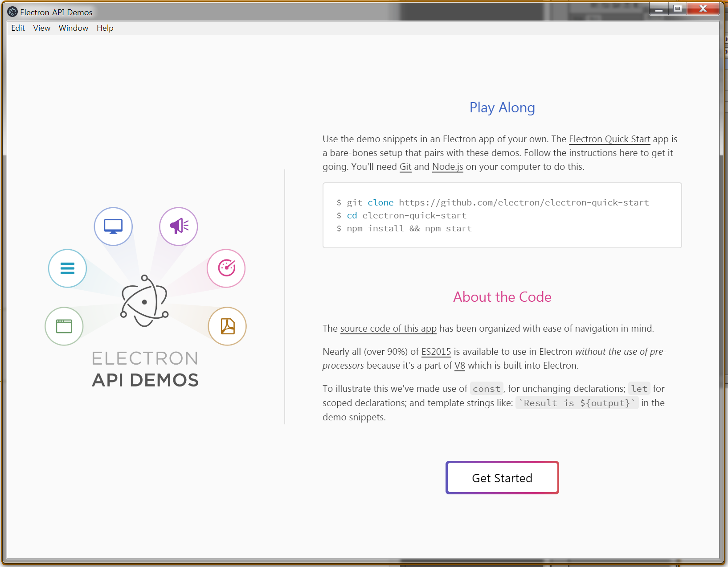Click the central Electron atom logo
Image resolution: width=728 pixels, height=567 pixels.
tap(144, 301)
